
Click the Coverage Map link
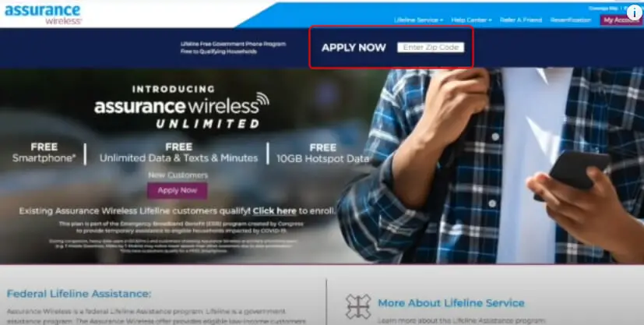click(603, 9)
